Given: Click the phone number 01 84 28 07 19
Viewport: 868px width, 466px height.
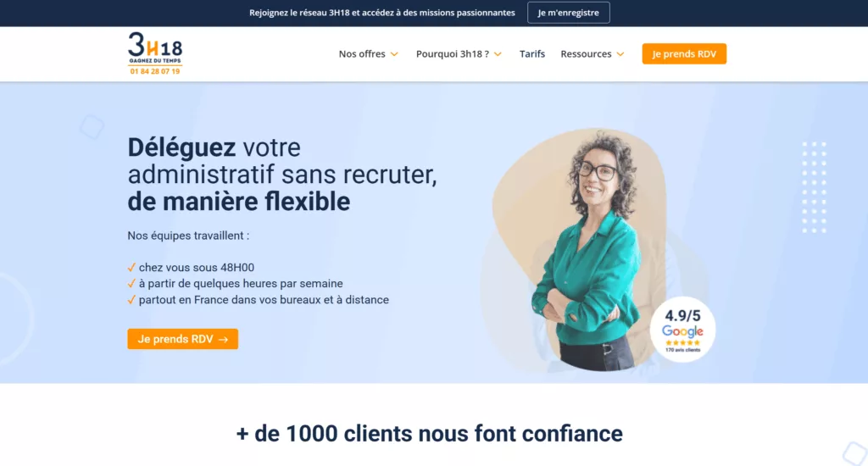Looking at the screenshot, I should click(x=155, y=71).
